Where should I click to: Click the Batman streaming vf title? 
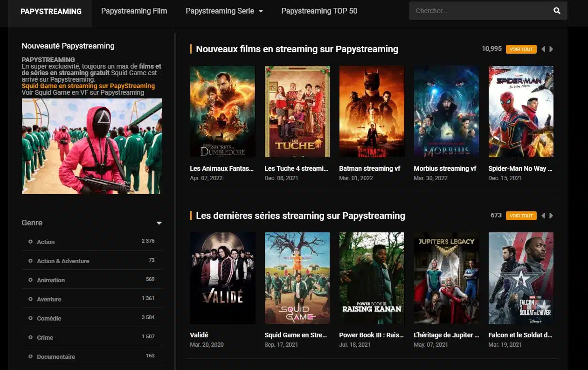coord(370,168)
